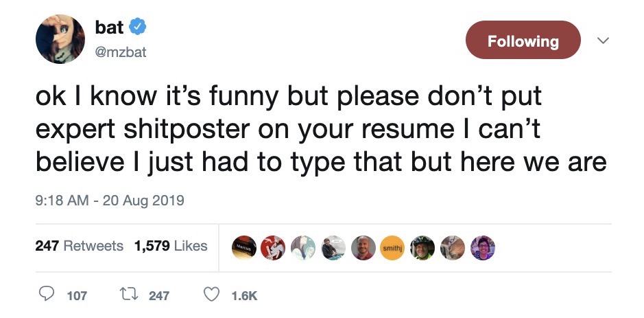Click the bald man liker avatar
Image resolution: width=644 pixels, height=318 pixels.
click(x=363, y=248)
